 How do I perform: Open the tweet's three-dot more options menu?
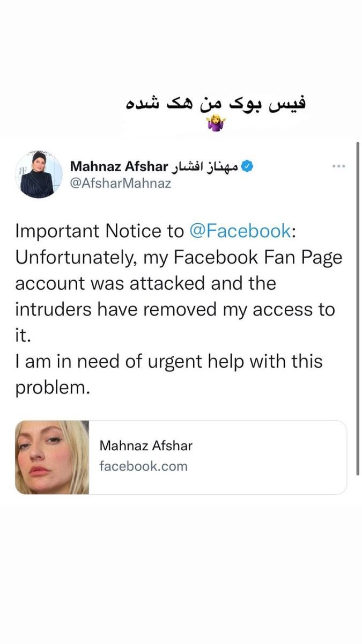(338, 166)
